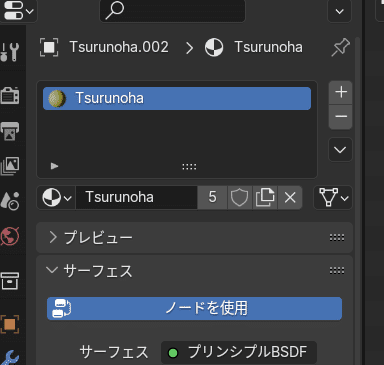Select the Tsurunoha material slot

[x=177, y=98]
